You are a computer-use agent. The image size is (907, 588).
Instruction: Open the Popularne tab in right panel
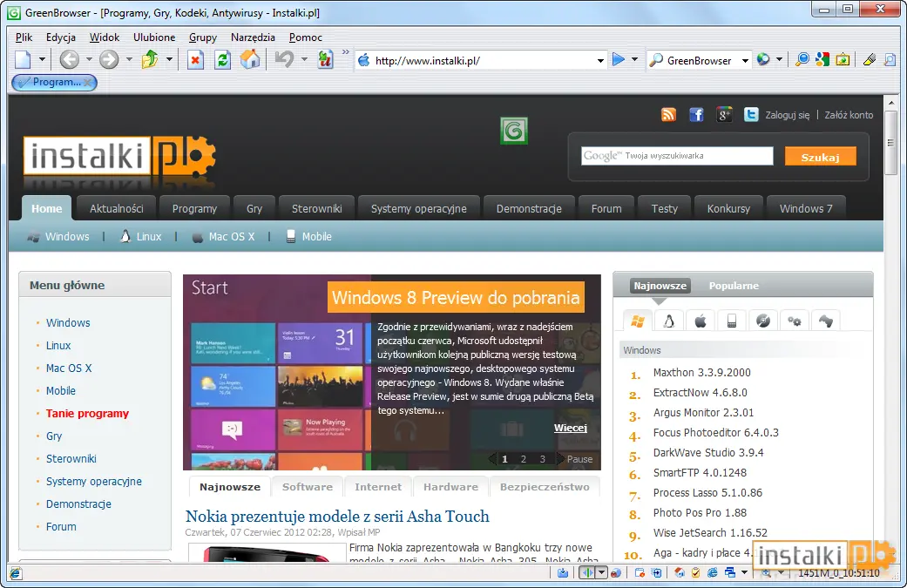734,286
